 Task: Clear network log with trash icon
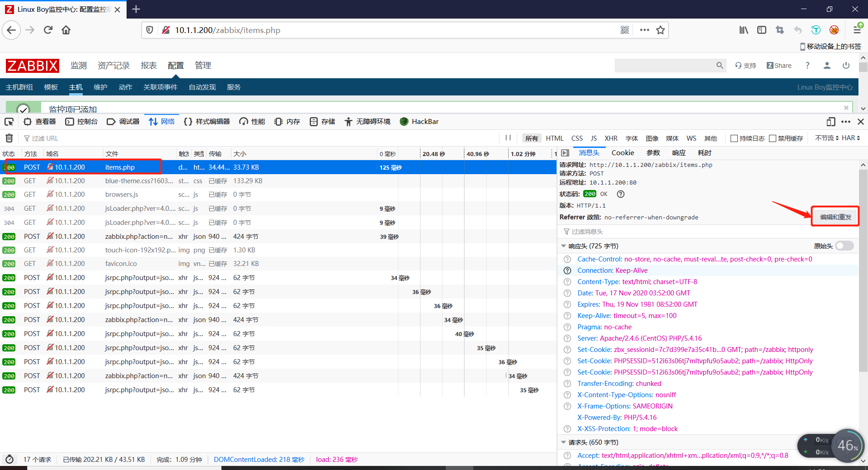(x=9, y=138)
